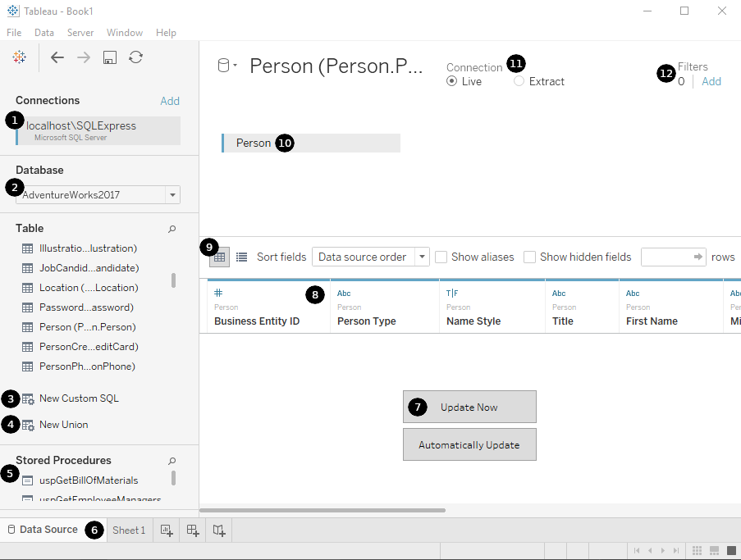Click the horizontal scrollbar below the grid
Screen dimensions: 741x560
coord(322,511)
